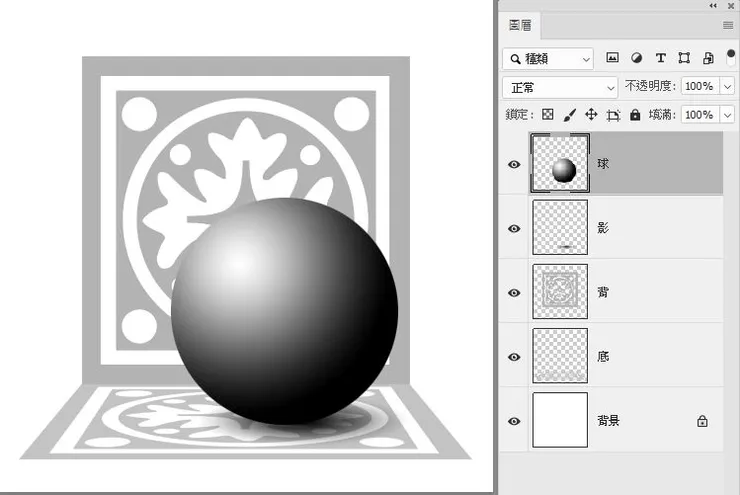Screen dimensions: 740x495
Task: Click the 填滿 label
Action: coord(662,115)
